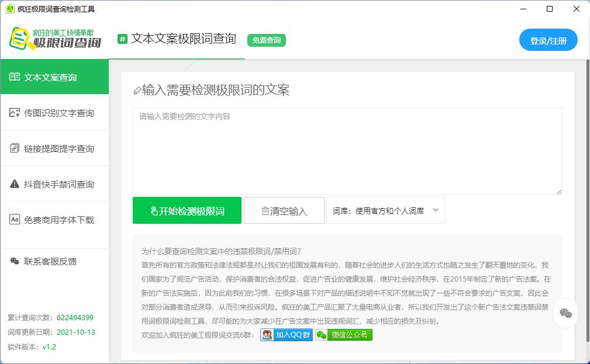Screen dimensions: 590x364
Task: Switch to 传图识别文字查询
Action: pyautogui.click(x=54, y=112)
